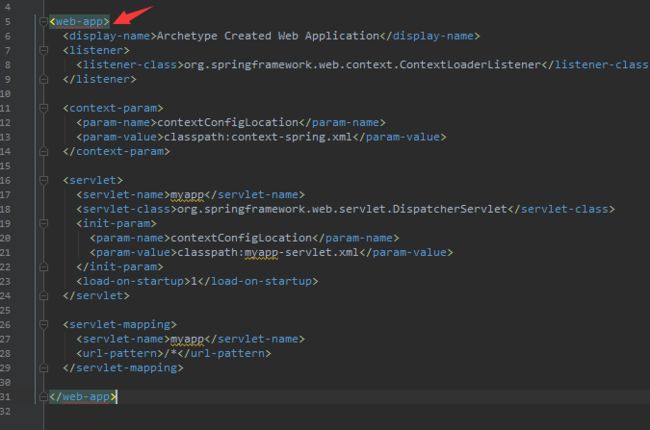Click 'contextConfigLocation' on line 20

[241, 238]
